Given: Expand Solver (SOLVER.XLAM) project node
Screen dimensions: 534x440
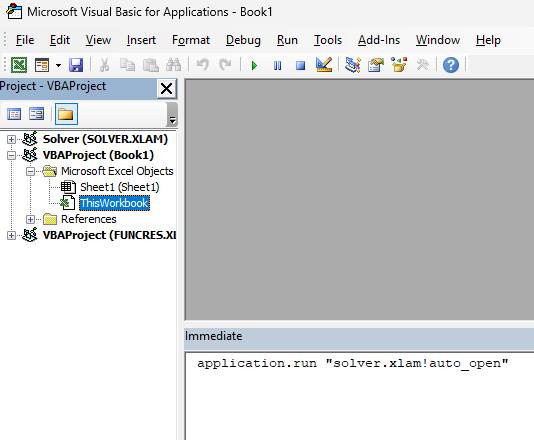Looking at the screenshot, I should pyautogui.click(x=11, y=139).
